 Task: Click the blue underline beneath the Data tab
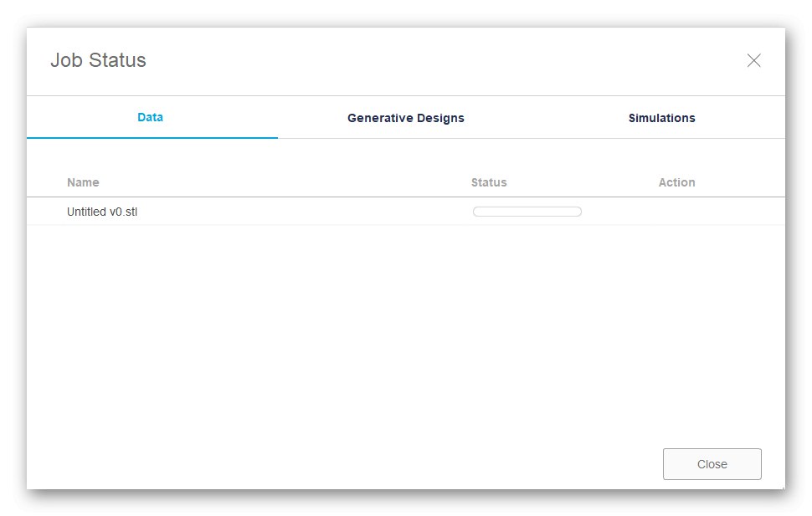(152, 137)
